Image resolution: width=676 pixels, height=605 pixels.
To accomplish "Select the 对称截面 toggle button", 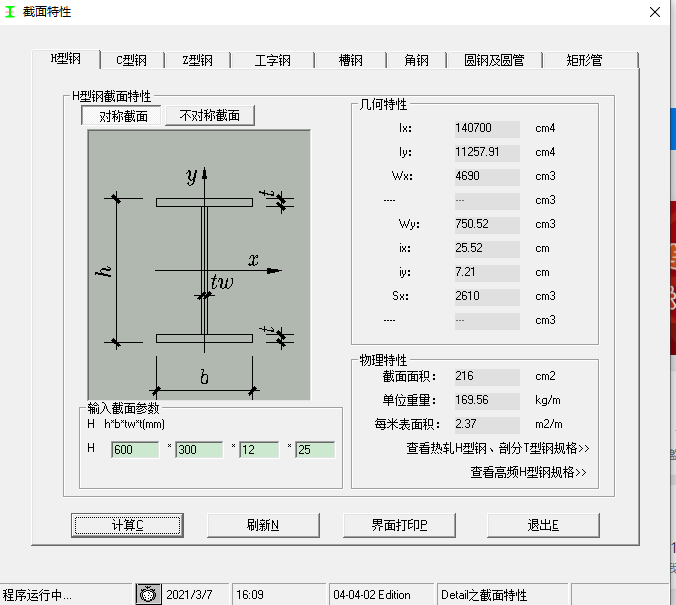I will click(123, 116).
